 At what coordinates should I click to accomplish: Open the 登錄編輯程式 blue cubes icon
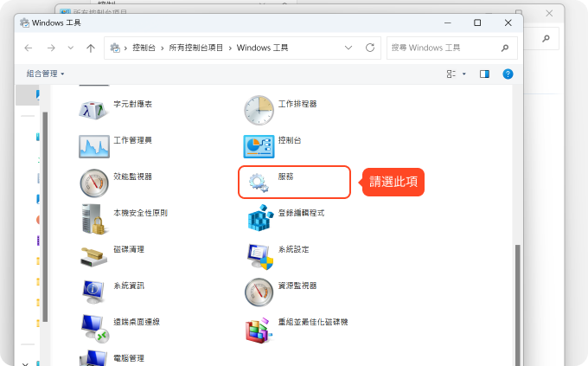pyautogui.click(x=260, y=218)
